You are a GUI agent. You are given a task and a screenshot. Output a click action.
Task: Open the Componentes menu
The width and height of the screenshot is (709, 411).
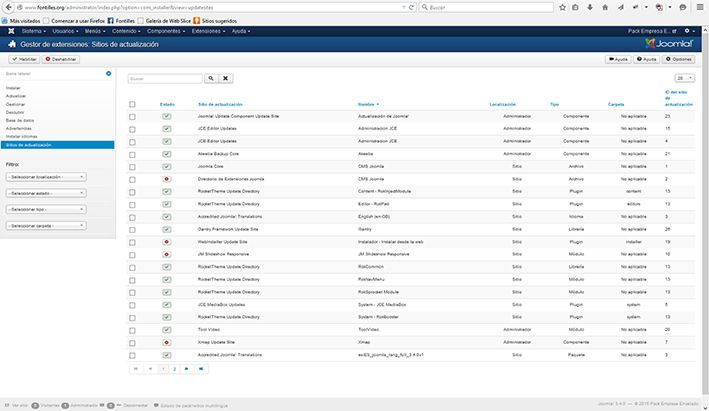click(x=166, y=31)
